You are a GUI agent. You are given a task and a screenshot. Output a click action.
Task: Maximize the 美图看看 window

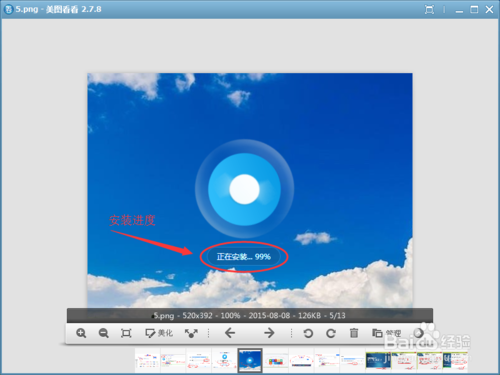coord(474,10)
